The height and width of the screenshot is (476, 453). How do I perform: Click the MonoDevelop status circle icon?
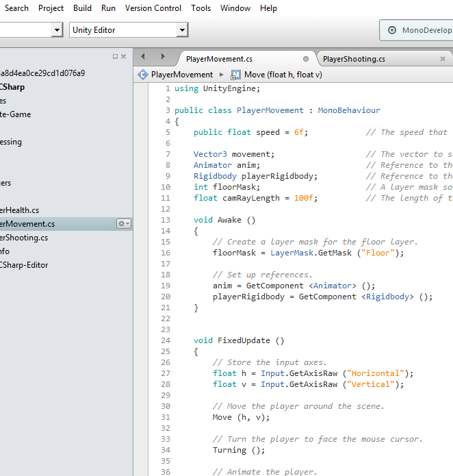point(391,30)
